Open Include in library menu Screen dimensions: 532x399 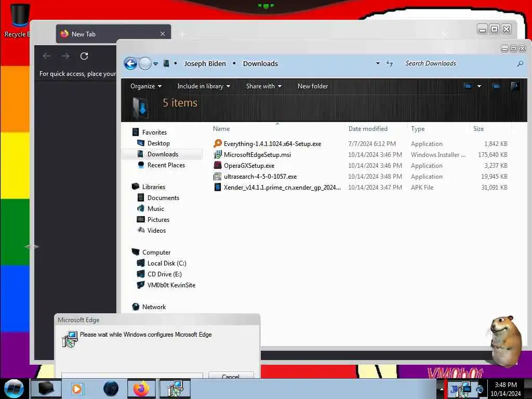(x=204, y=86)
